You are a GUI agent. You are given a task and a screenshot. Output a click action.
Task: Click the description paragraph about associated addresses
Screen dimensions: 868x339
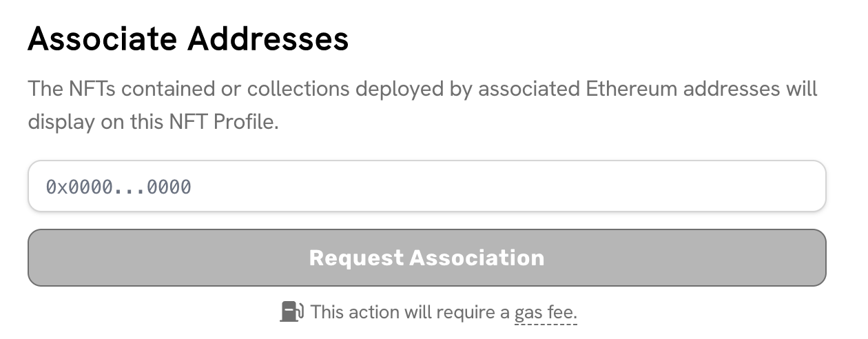click(x=422, y=105)
